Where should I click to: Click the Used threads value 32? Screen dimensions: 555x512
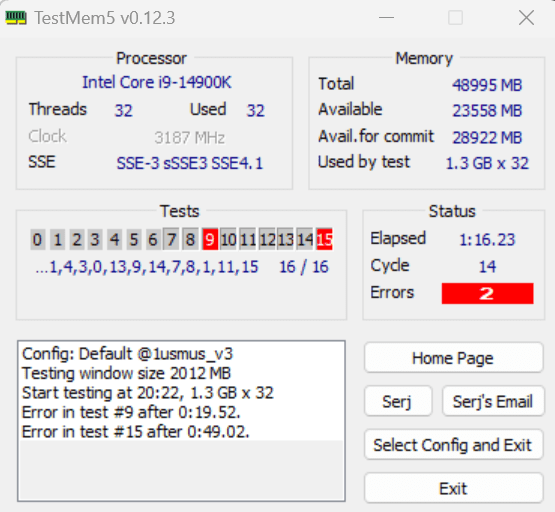256,110
